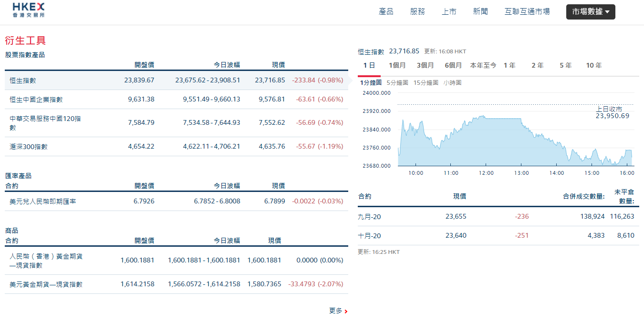Switch to the 15分鐘圖 chart interval

click(x=426, y=83)
